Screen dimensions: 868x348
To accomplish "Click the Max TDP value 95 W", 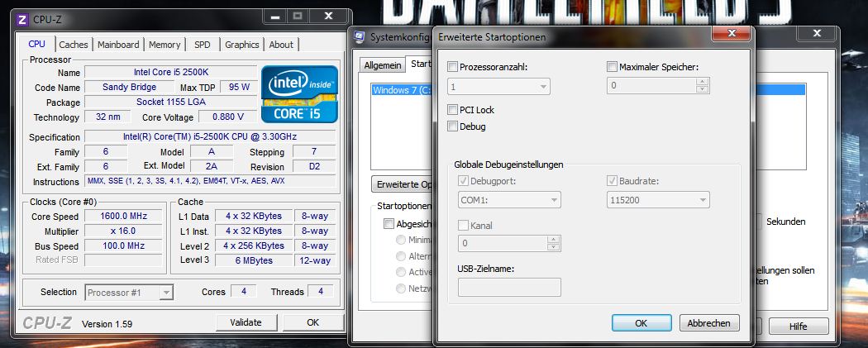I will (239, 87).
